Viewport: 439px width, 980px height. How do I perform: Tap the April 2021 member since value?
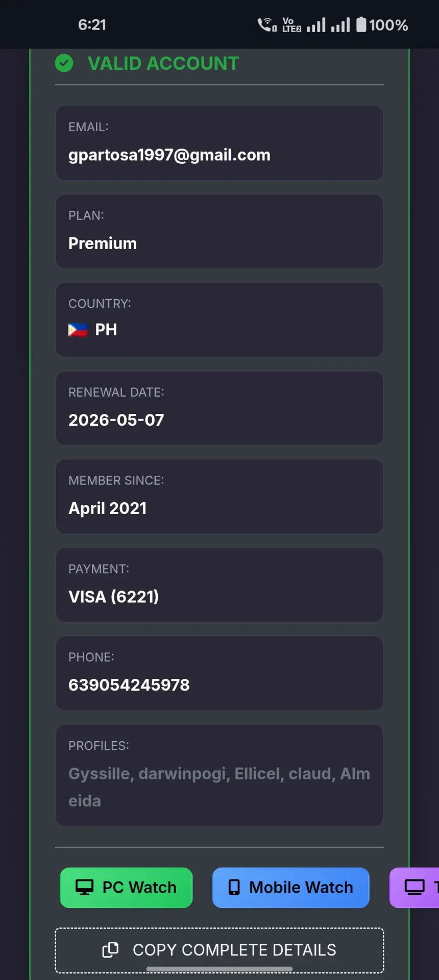click(108, 508)
